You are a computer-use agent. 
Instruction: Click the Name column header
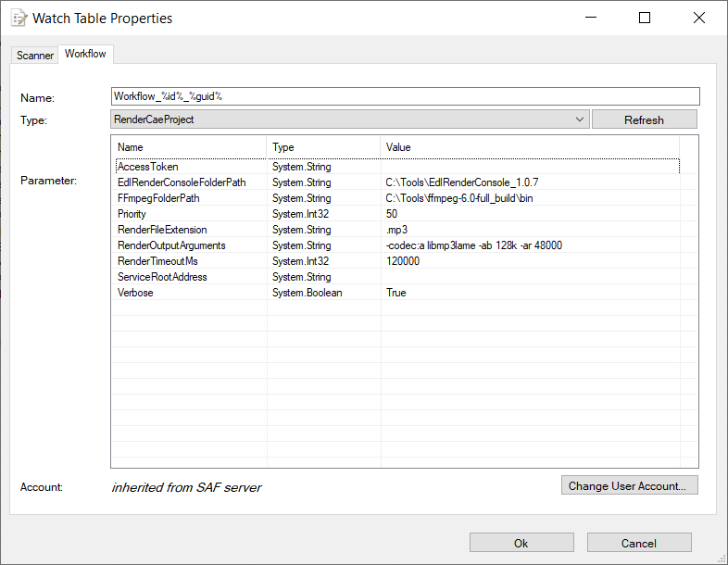coord(190,147)
